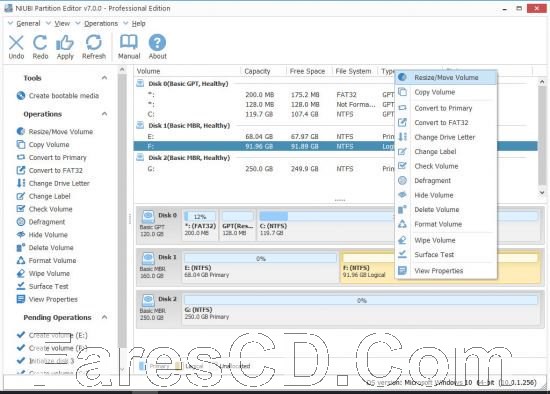Choose Hide Volume from context menu

[x=446, y=195]
